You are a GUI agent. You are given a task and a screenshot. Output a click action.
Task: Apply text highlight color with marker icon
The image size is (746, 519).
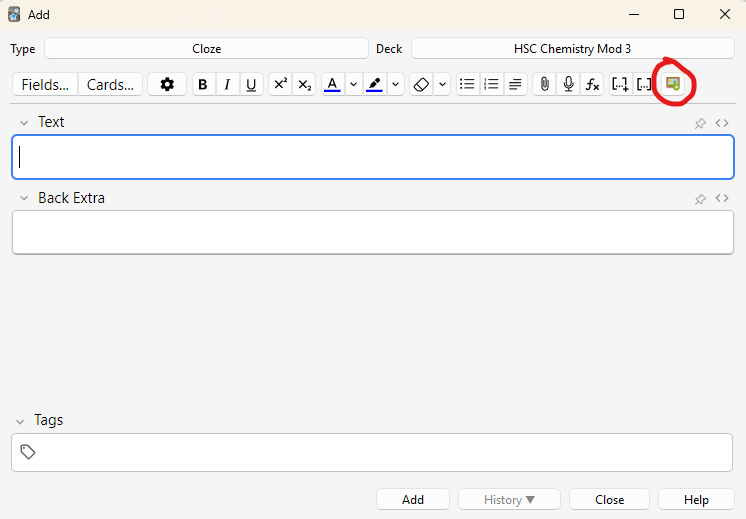click(374, 85)
